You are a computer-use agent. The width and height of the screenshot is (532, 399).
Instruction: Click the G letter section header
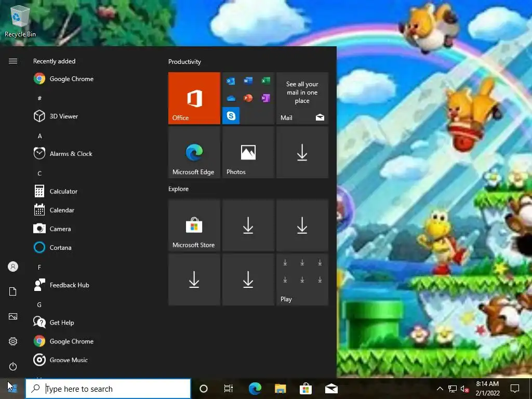tap(39, 304)
